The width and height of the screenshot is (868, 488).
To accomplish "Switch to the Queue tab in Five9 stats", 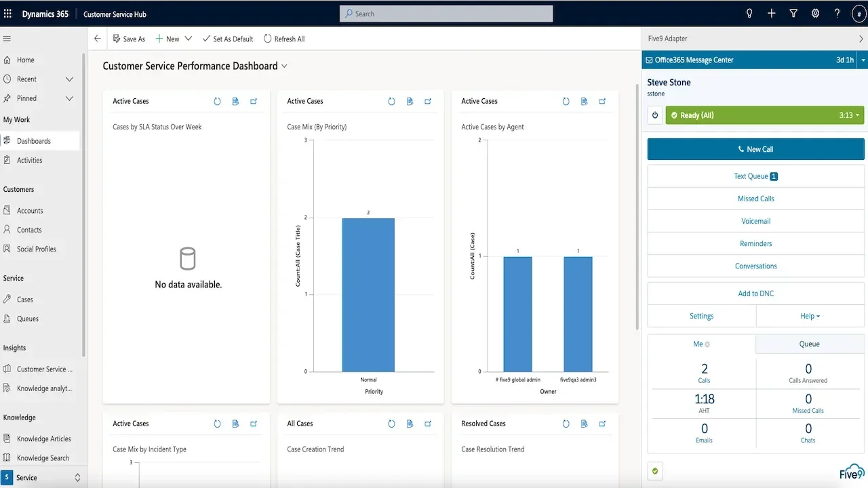I will click(x=809, y=344).
